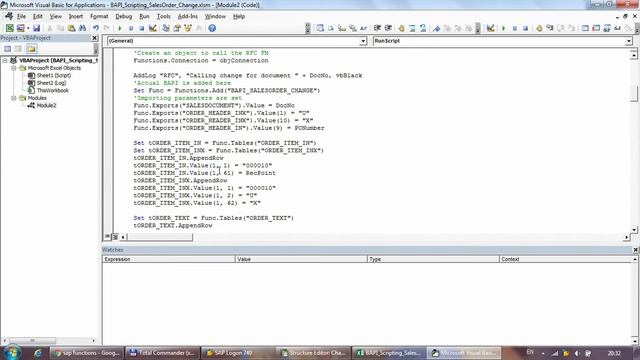The image size is (640, 360).
Task: Undo the last edit
Action: (x=96, y=28)
